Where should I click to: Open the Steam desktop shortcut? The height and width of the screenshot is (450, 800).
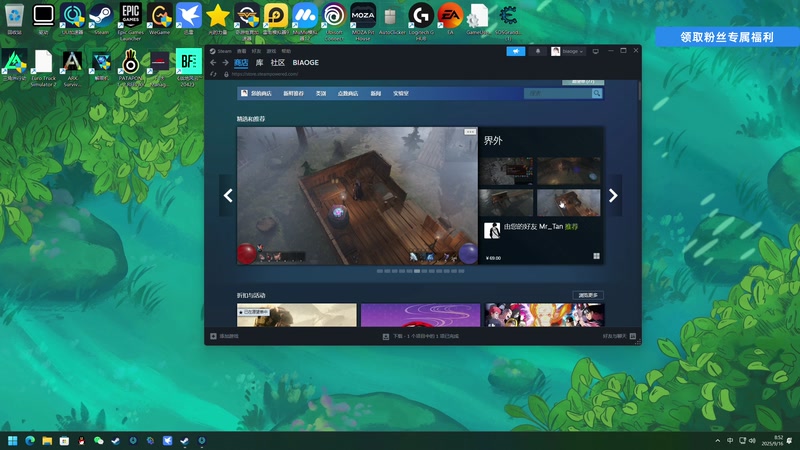[x=101, y=18]
